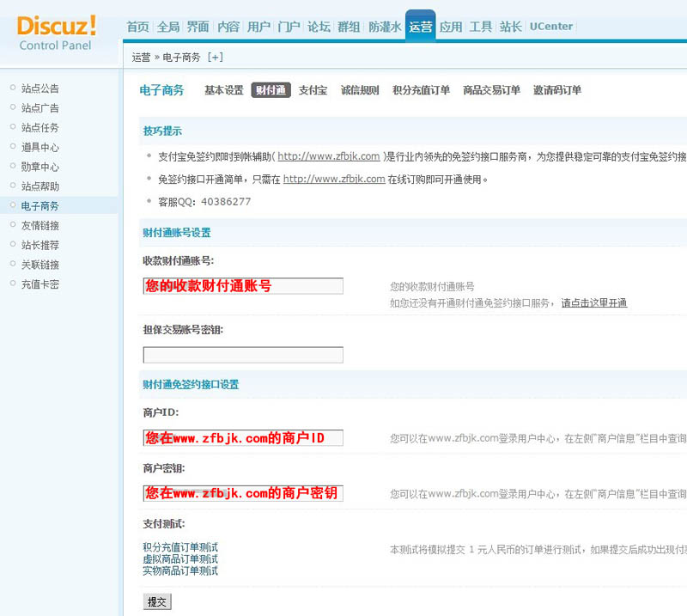The image size is (687, 616).
Task: Open the 用户 top menu
Action: [x=258, y=27]
